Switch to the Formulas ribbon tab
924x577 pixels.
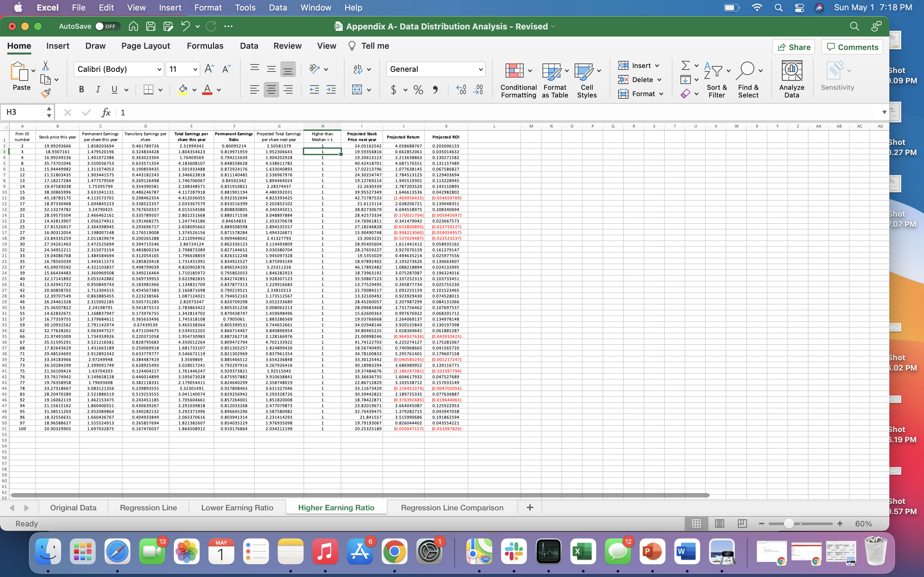click(205, 46)
